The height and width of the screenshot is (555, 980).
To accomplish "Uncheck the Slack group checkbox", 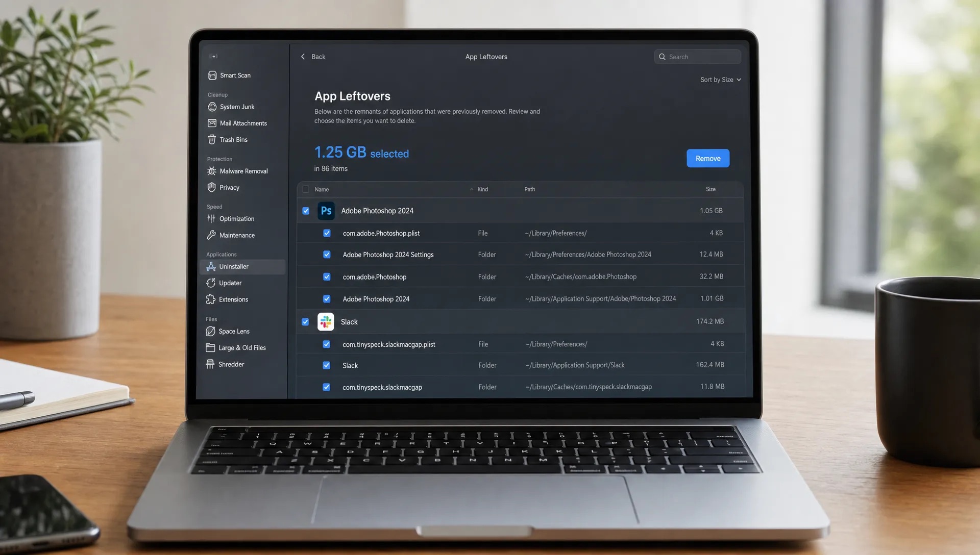I will click(x=305, y=322).
